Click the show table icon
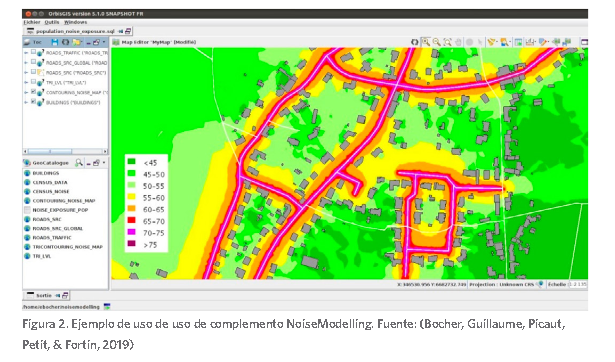615x362 pixels. [x=519, y=42]
